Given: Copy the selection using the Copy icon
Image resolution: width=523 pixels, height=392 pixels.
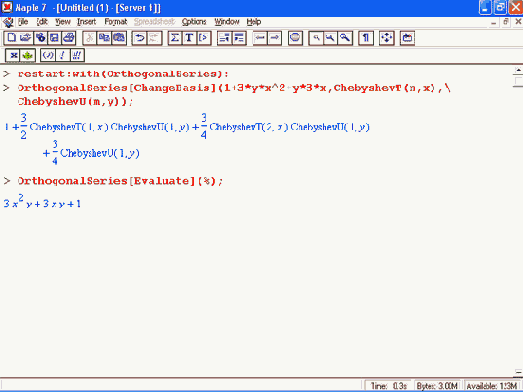Looking at the screenshot, I should tap(104, 38).
